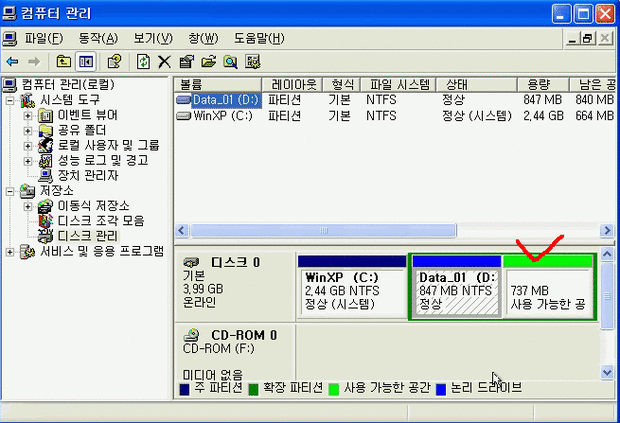Screen dimensions: 620x423
Task: Expand the 이벤트 뷰어 node
Action: (28, 115)
